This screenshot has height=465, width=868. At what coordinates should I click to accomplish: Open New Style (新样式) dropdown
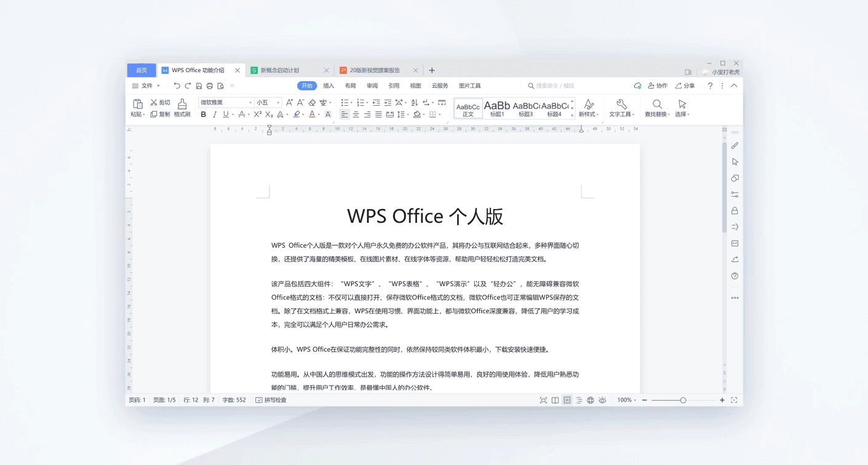[589, 108]
